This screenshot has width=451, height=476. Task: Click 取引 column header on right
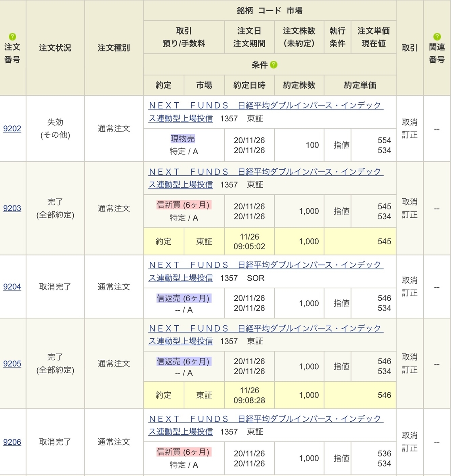(x=410, y=48)
